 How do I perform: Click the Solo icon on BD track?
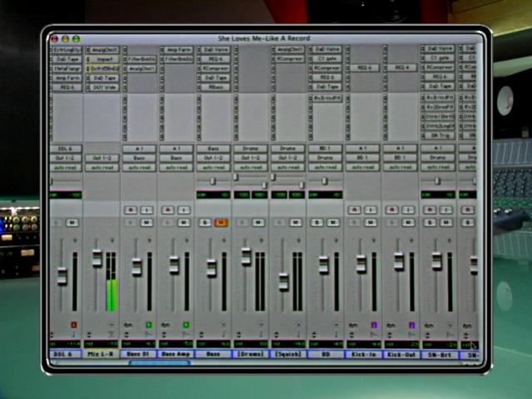[x=318, y=222]
